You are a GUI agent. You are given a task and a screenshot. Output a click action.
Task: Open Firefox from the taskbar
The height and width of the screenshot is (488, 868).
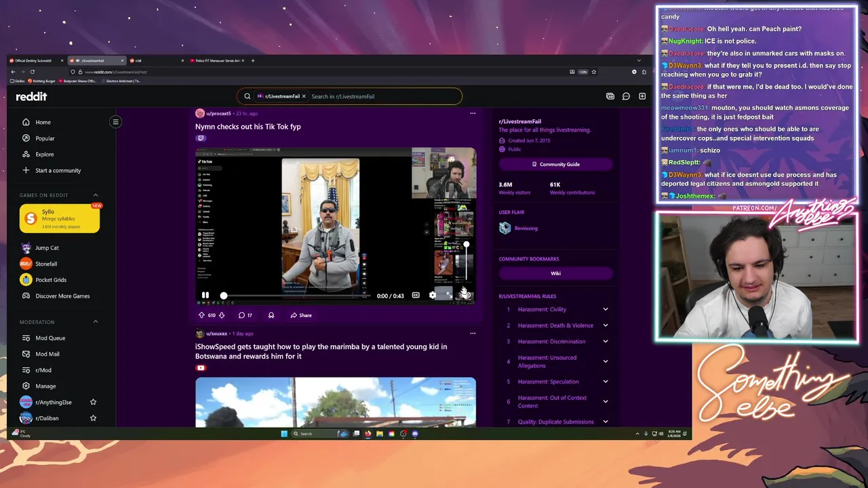[368, 434]
